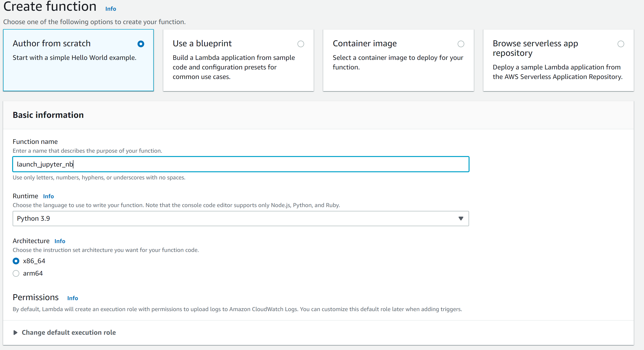Select the Use a blueprint radio button
The image size is (644, 350).
pyautogui.click(x=301, y=44)
